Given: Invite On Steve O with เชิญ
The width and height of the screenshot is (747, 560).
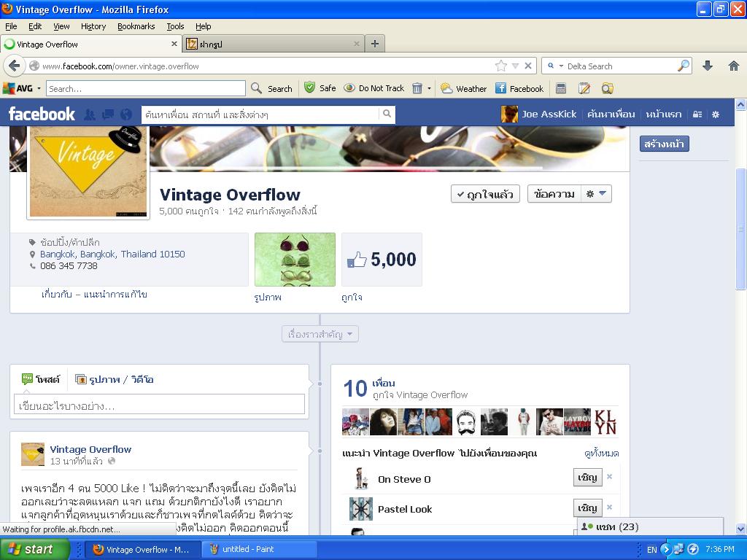Looking at the screenshot, I should (x=587, y=477).
